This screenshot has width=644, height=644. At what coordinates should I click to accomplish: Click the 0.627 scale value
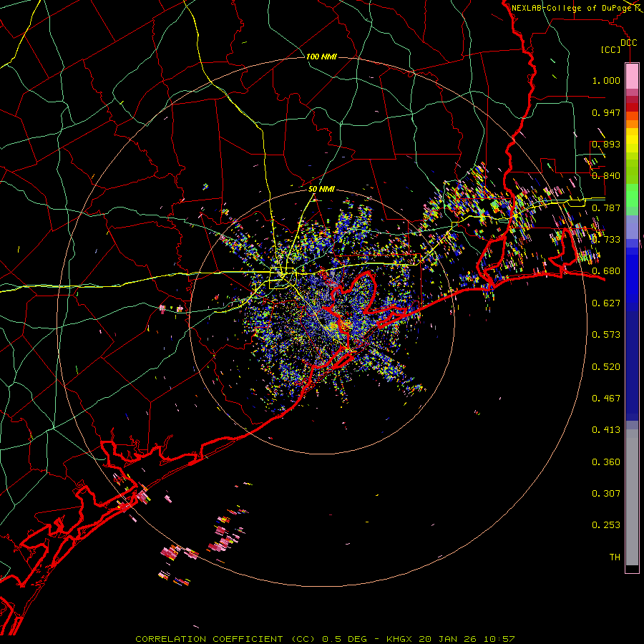(606, 303)
